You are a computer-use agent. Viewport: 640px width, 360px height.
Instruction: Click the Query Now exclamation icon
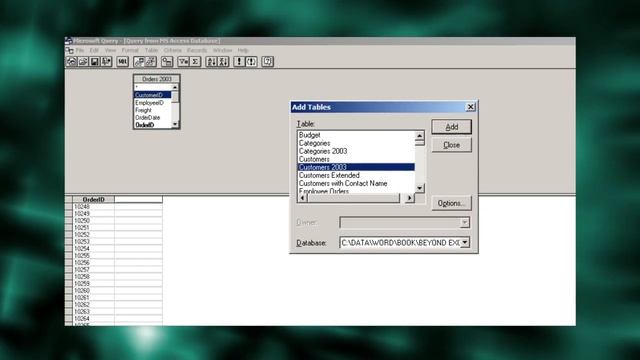[x=239, y=62]
